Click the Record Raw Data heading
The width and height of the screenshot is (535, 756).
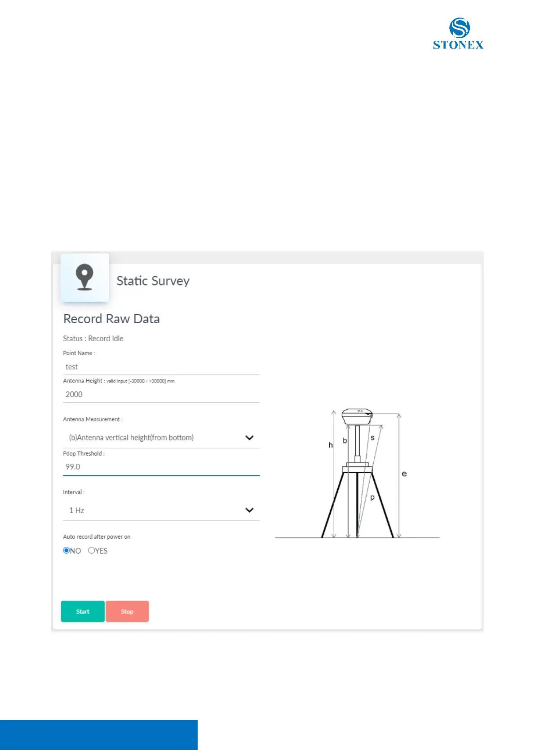point(111,319)
